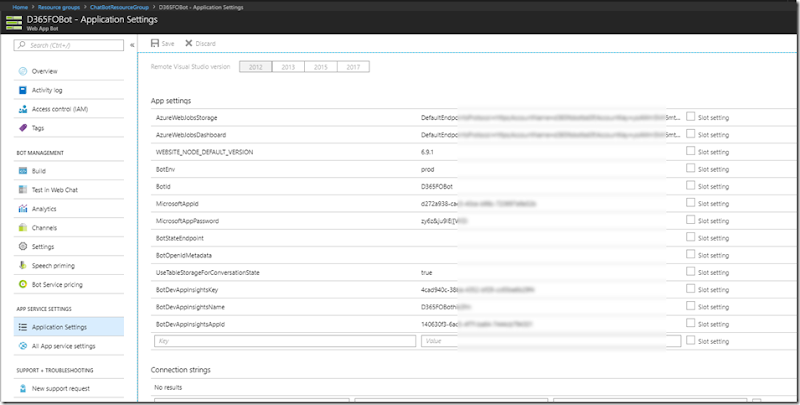Screen dimensions: 800x405
Task: Click the Test in Web Chat icon
Action: (x=22, y=190)
